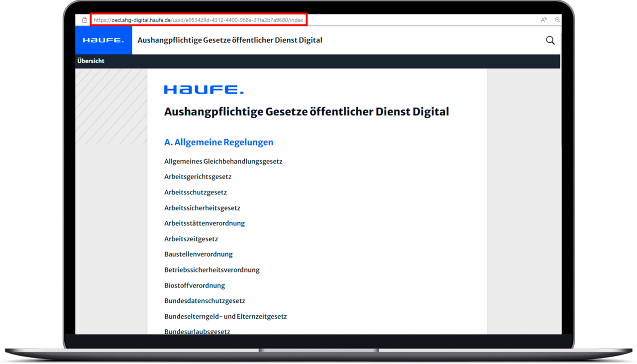
Task: Click the blue Haufe logo in content
Action: (x=204, y=90)
